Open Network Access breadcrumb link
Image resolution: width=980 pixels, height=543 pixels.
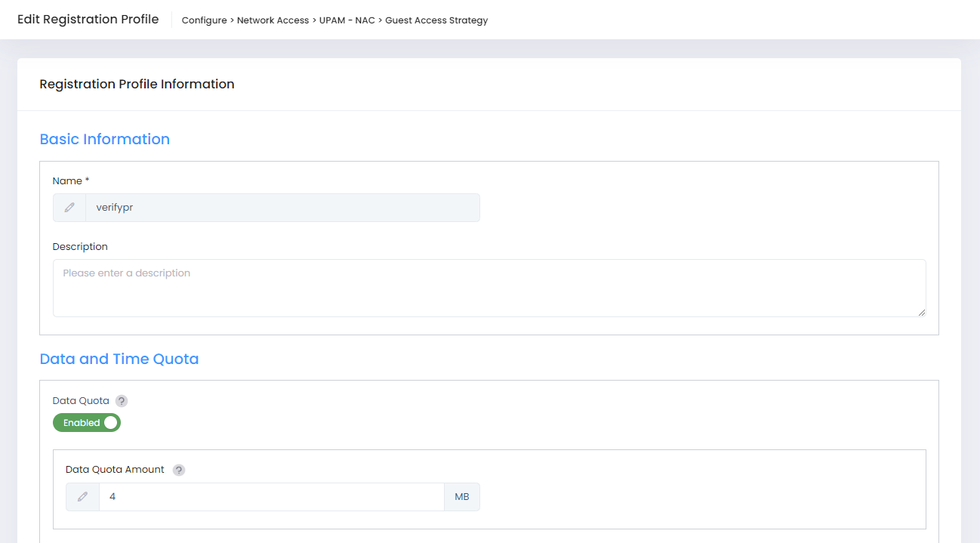pyautogui.click(x=273, y=20)
